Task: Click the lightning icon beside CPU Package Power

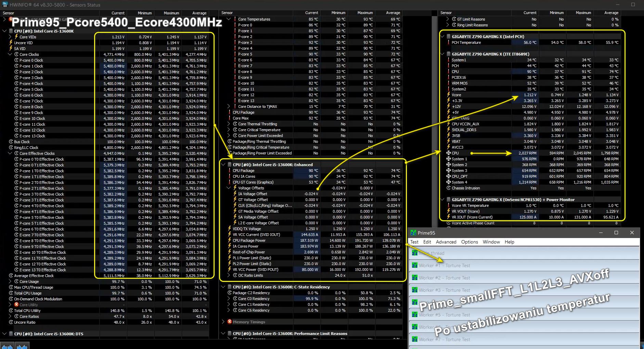Action: pos(230,240)
